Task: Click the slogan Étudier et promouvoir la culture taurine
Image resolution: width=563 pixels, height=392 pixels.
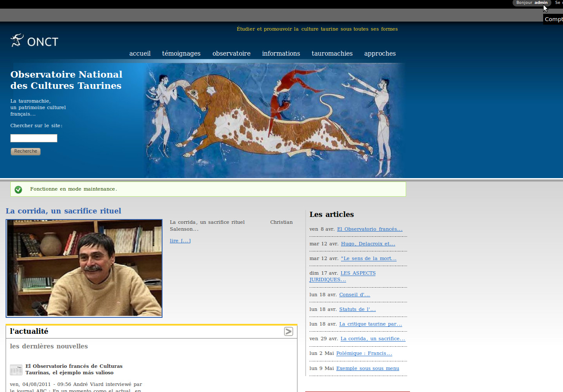Action: click(317, 29)
